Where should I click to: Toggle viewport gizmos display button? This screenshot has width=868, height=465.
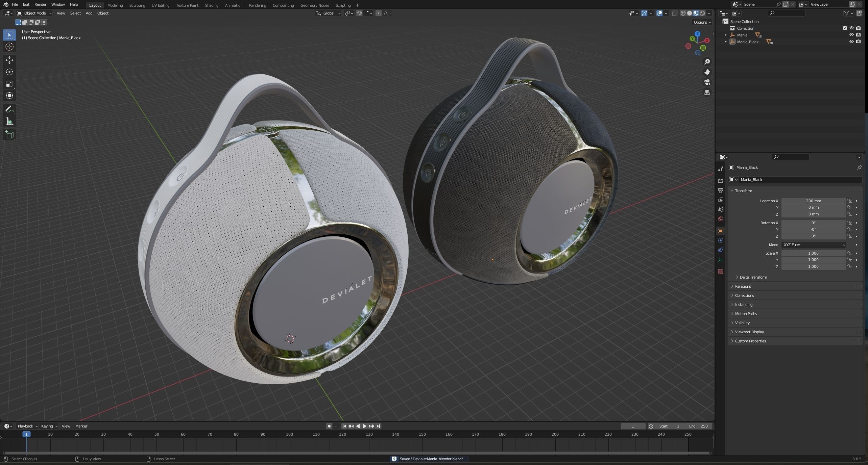tap(644, 13)
